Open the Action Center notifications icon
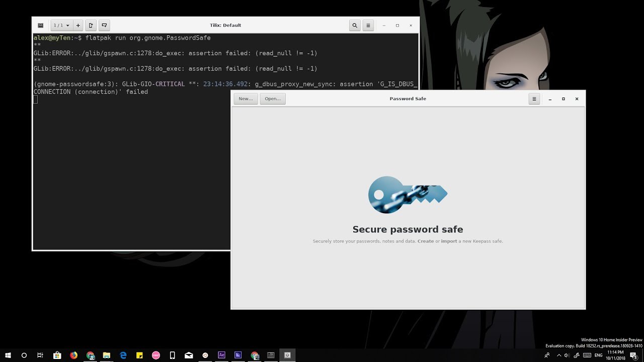This screenshot has height=362, width=644. 633,355
